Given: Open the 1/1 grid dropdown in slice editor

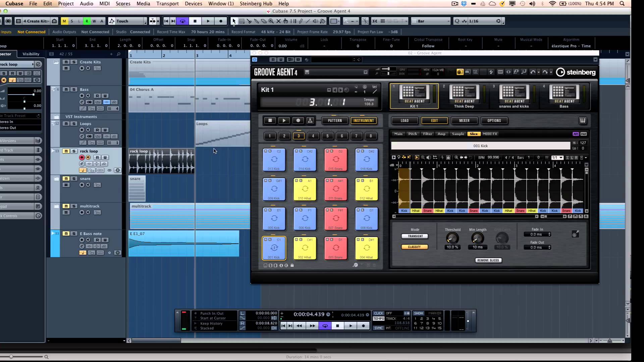Looking at the screenshot, I should point(557,158).
